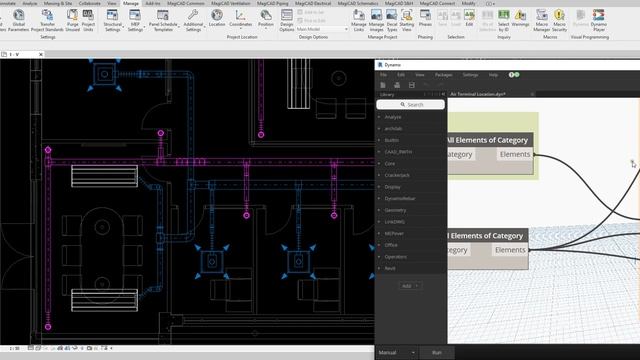Click Open file icon in Dynamo toolbar
Viewport: 640px width, 360px height.
pyautogui.click(x=397, y=85)
